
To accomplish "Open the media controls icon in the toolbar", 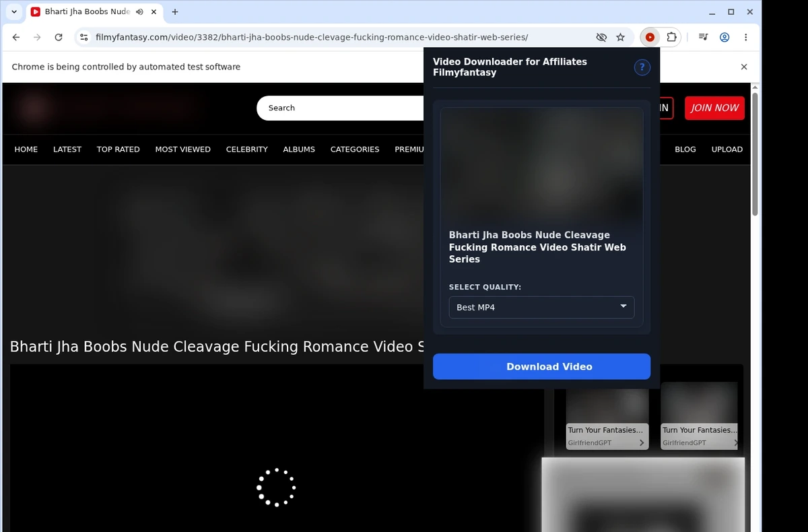I will [x=703, y=38].
